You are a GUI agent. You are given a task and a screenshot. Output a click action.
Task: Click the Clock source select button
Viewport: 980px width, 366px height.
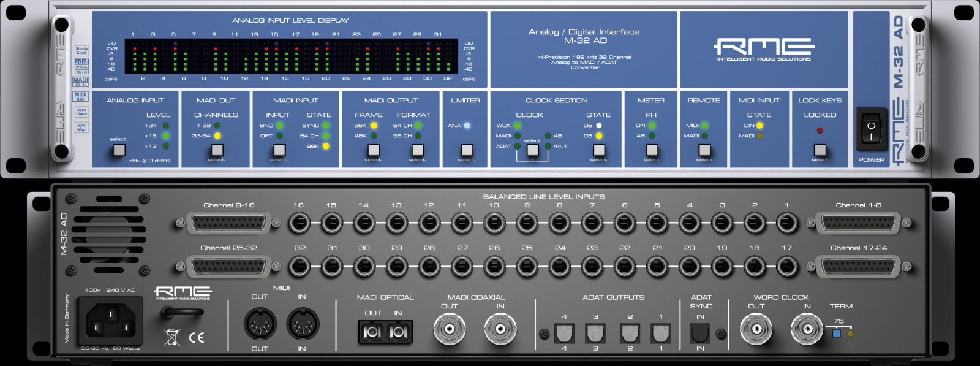tap(533, 150)
